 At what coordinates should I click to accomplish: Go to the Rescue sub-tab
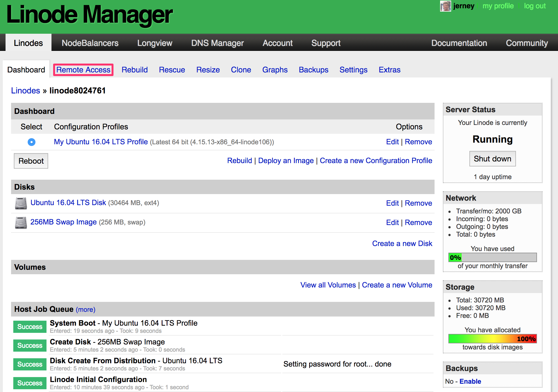click(x=172, y=70)
